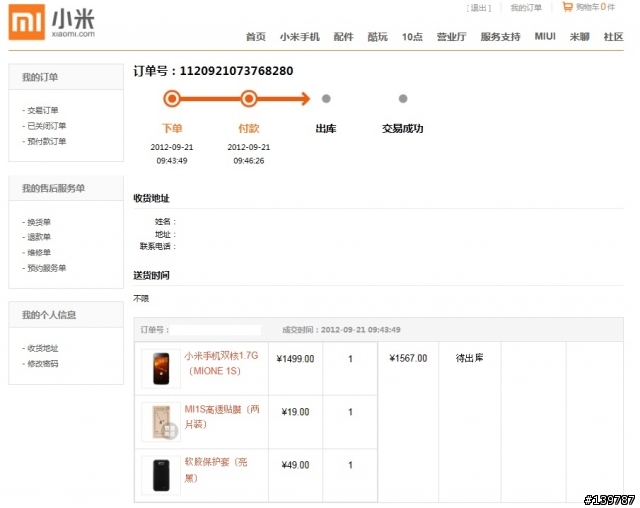This screenshot has height=508, width=640.
Task: Click the 不限 delivery time text
Action: coord(141,299)
